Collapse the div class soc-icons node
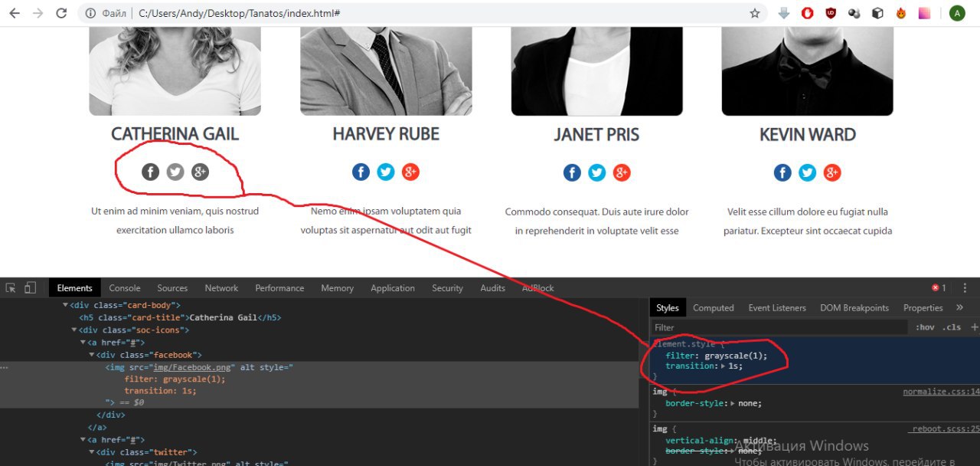 [74, 330]
